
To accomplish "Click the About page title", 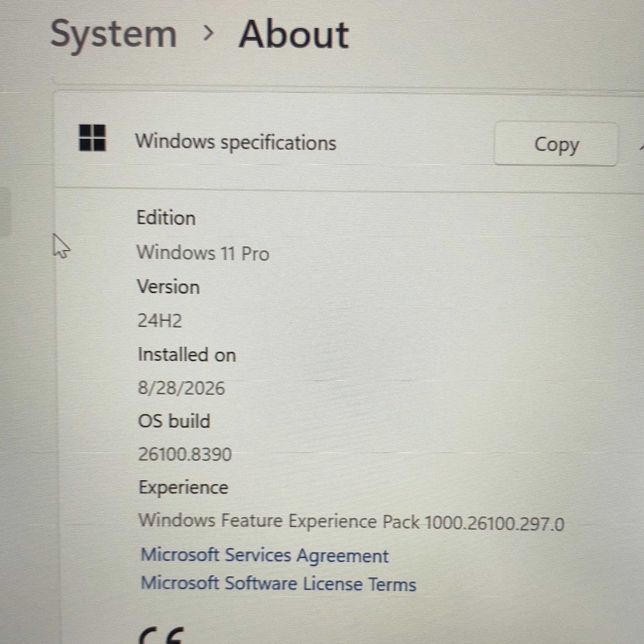I will (x=294, y=35).
